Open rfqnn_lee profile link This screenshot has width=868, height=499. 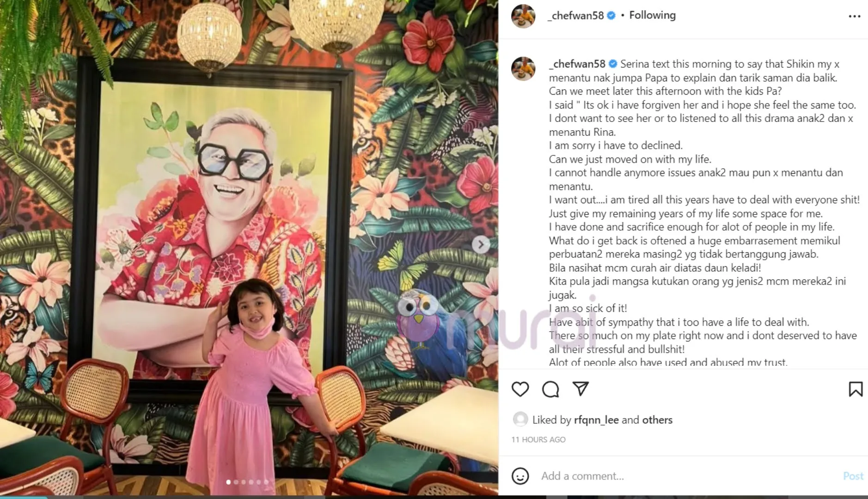pyautogui.click(x=596, y=420)
